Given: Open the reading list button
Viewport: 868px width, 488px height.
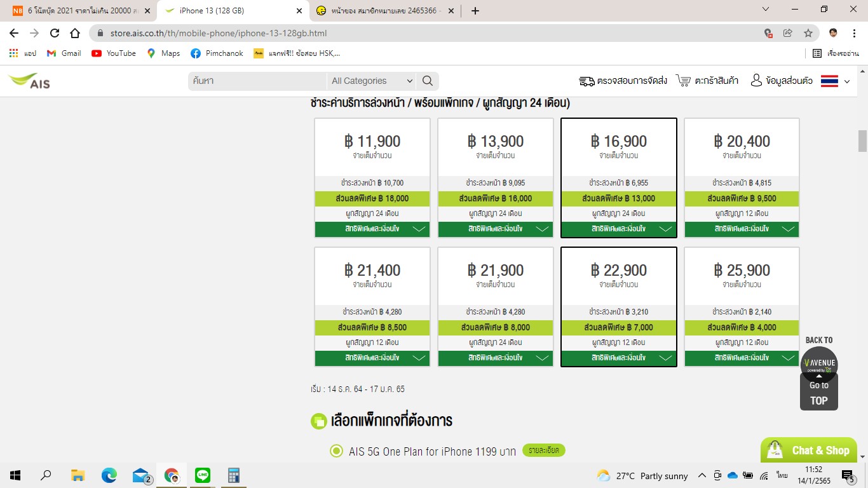Looking at the screenshot, I should [x=836, y=53].
